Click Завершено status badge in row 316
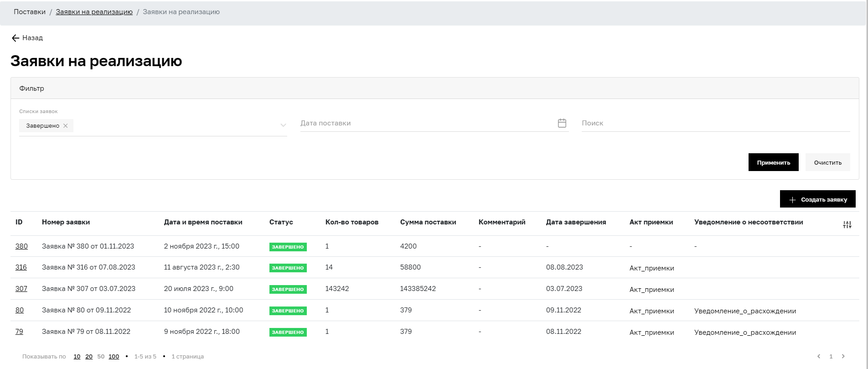 pos(288,268)
